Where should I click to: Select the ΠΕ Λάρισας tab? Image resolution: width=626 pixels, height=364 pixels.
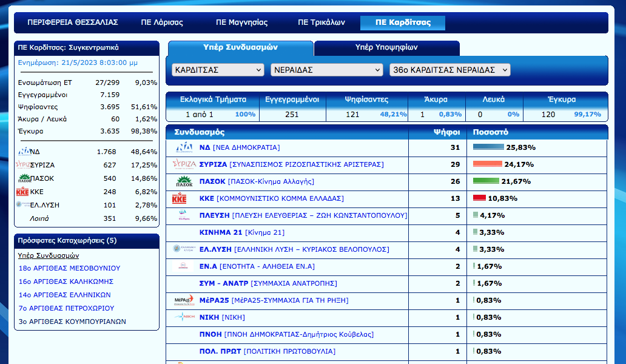click(x=162, y=22)
